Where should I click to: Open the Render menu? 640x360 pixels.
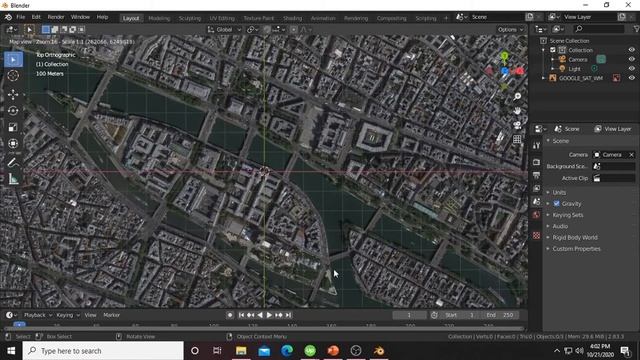point(56,17)
